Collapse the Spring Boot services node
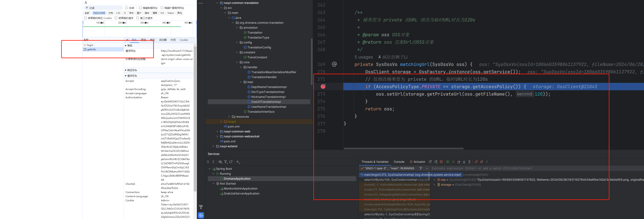 click(x=209, y=169)
